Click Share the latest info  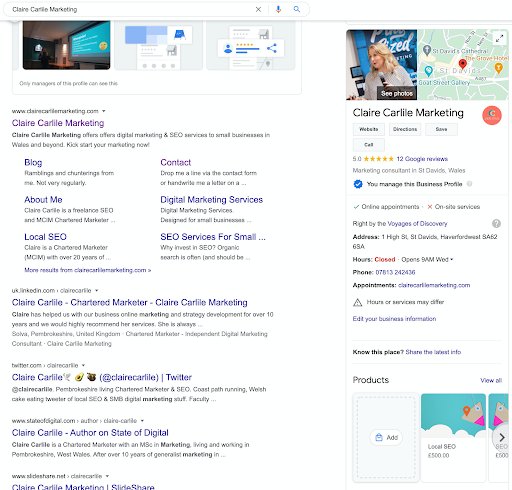[x=433, y=352]
